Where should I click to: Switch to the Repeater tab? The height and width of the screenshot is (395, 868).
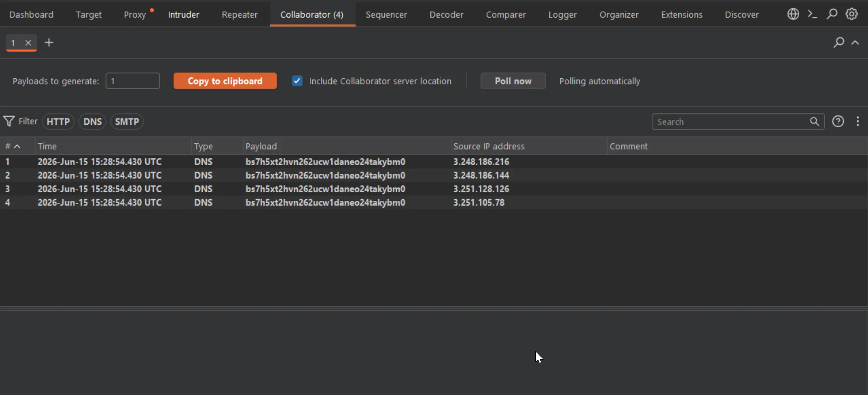coord(239,14)
